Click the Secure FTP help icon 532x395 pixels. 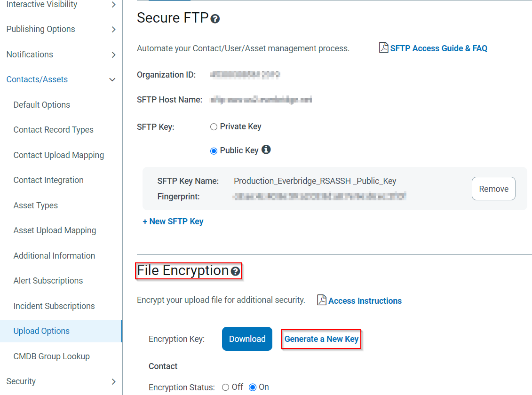[x=215, y=19]
